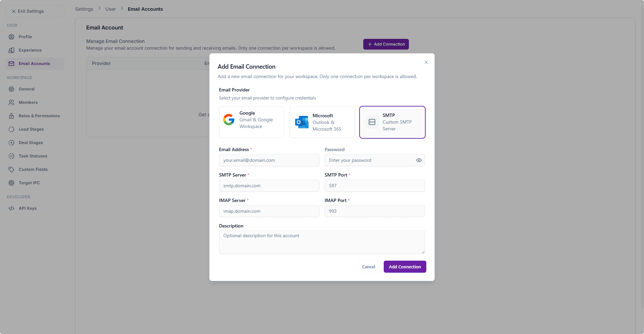
Task: Click Settings in the breadcrumb trail
Action: click(84, 9)
